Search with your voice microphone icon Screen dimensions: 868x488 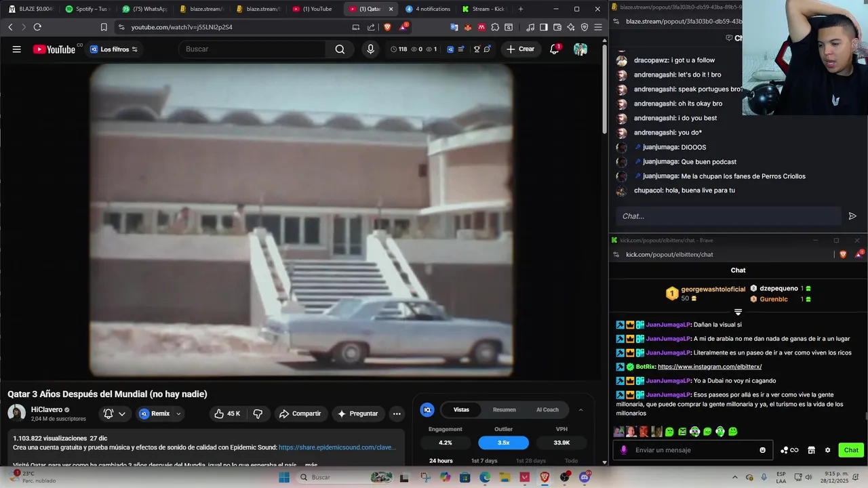[x=370, y=49]
